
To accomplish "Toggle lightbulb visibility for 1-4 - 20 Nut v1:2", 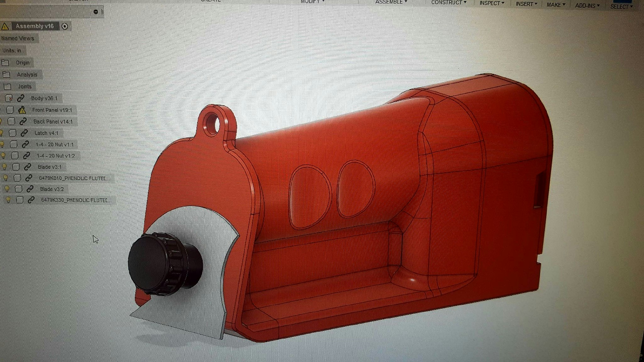I will click(3, 156).
